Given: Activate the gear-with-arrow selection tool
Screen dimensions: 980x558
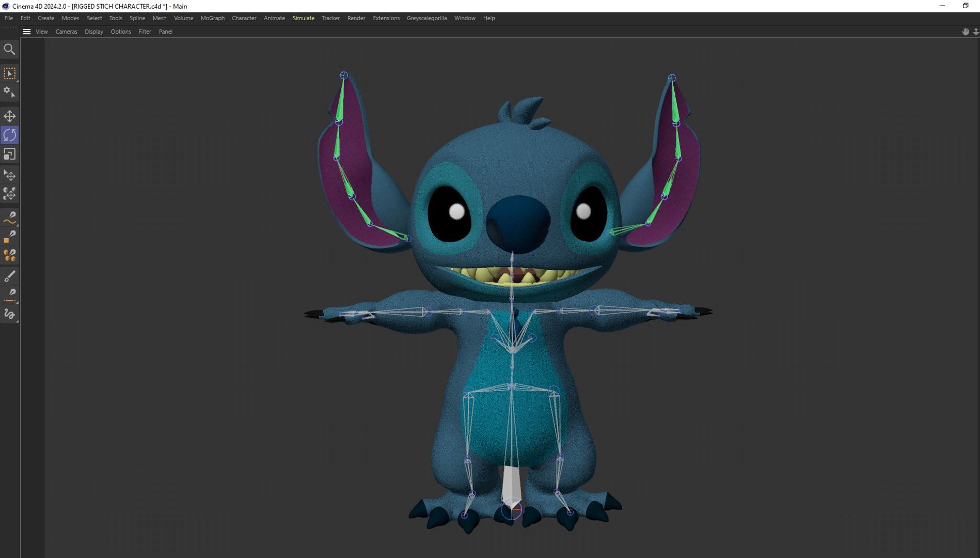Looking at the screenshot, I should tap(9, 92).
